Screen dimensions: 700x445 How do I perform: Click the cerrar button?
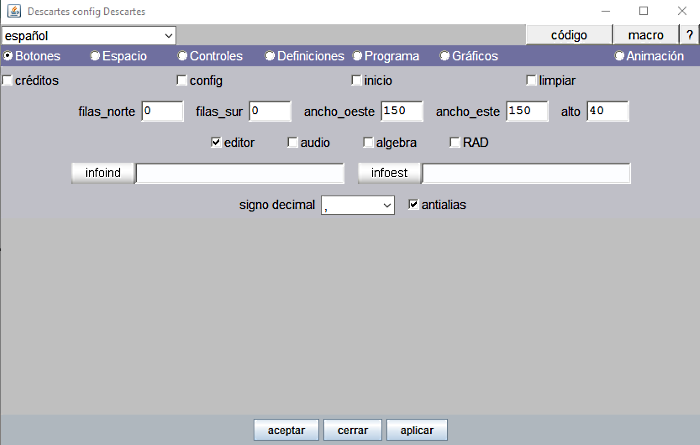pos(353,430)
